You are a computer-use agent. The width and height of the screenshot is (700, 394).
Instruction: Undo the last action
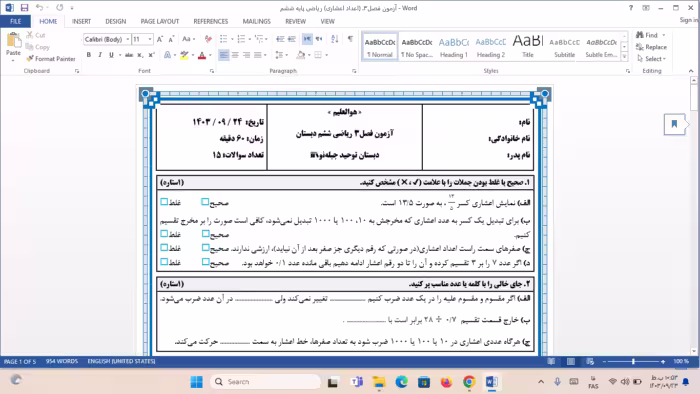click(x=39, y=8)
